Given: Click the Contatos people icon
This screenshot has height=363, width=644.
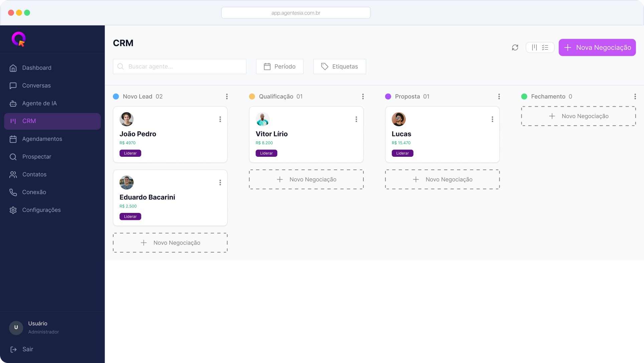Looking at the screenshot, I should [x=13, y=174].
